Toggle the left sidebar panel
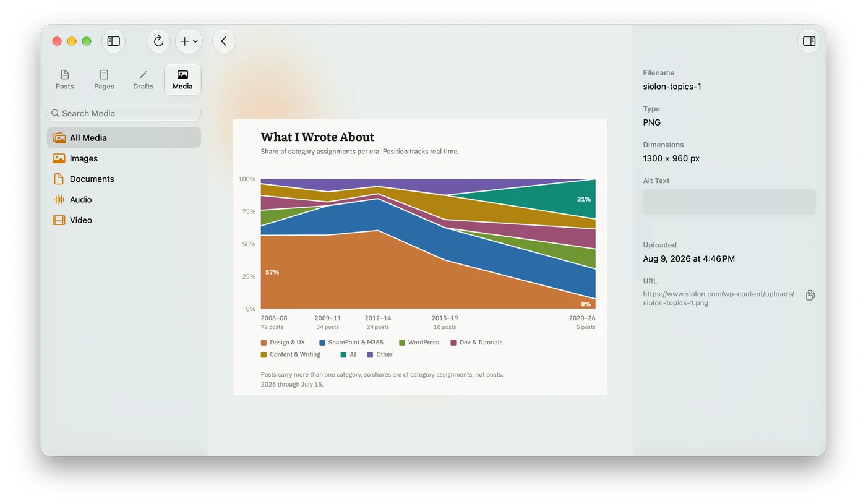Image resolution: width=866 pixels, height=504 pixels. [x=114, y=41]
